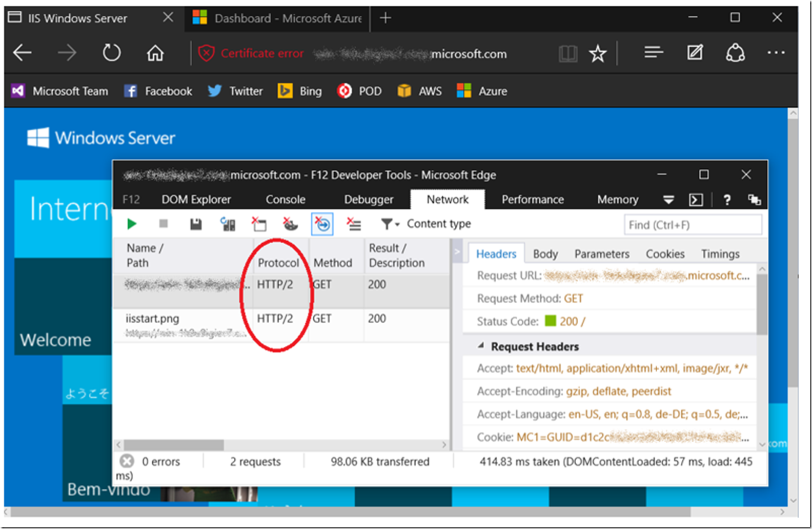Export network traffic with save icon
The width and height of the screenshot is (812, 529).
(x=196, y=224)
